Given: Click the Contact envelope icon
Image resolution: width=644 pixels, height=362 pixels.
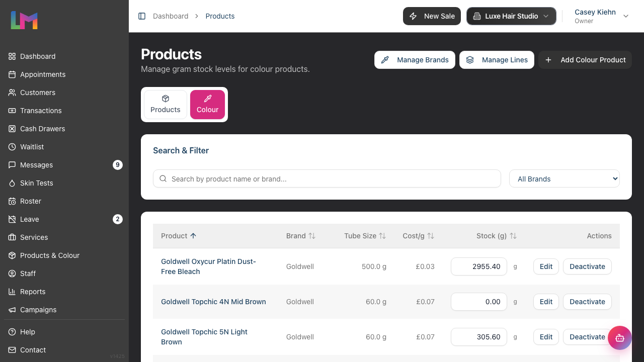Looking at the screenshot, I should [x=12, y=350].
